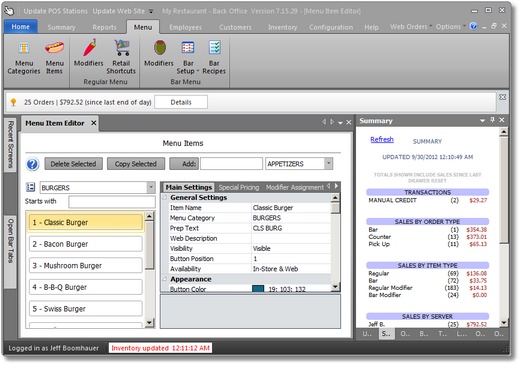Click the Details button
520x365 pixels.
pos(181,102)
